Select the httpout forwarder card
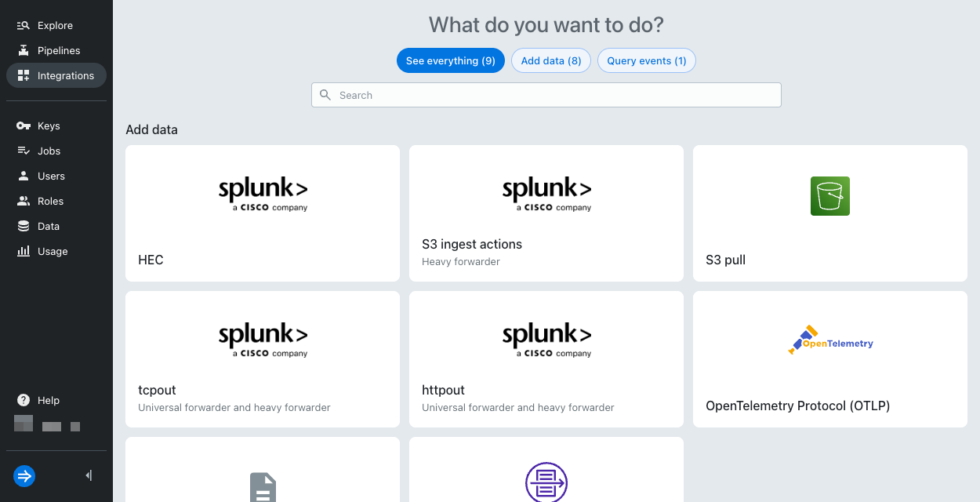This screenshot has width=980, height=502. pos(546,359)
